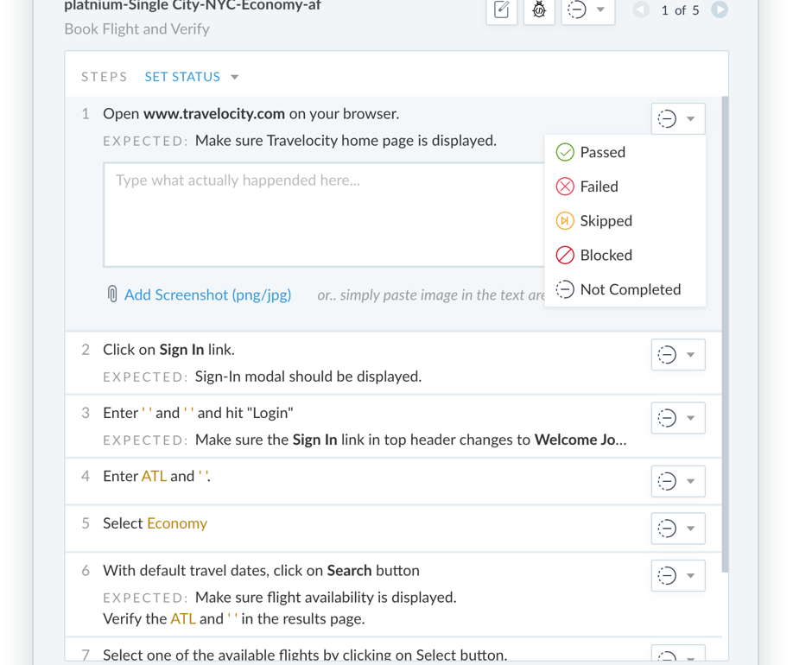Click step 5 Economy status icon
Screen dimensions: 812x665
click(x=667, y=529)
